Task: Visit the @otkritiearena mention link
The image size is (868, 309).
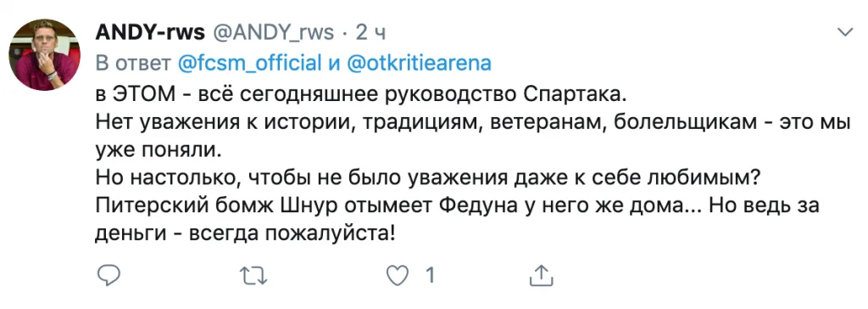Action: click(419, 63)
